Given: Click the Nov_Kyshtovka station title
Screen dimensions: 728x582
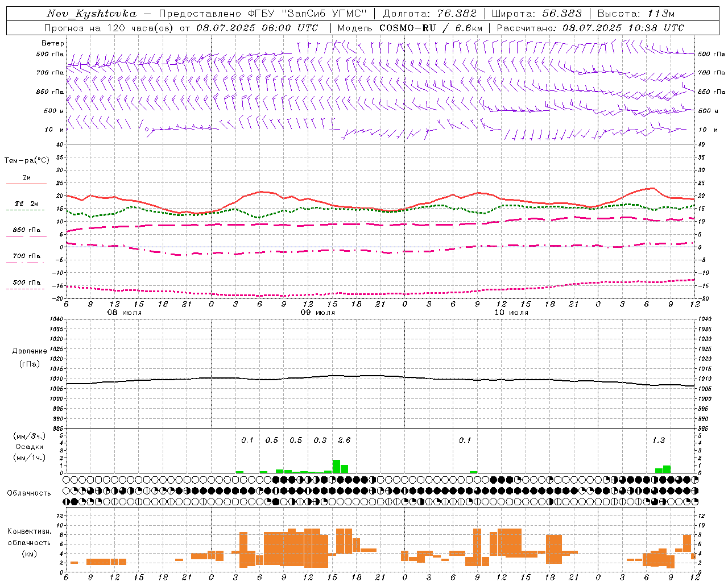Looking at the screenshot, I should (x=92, y=14).
